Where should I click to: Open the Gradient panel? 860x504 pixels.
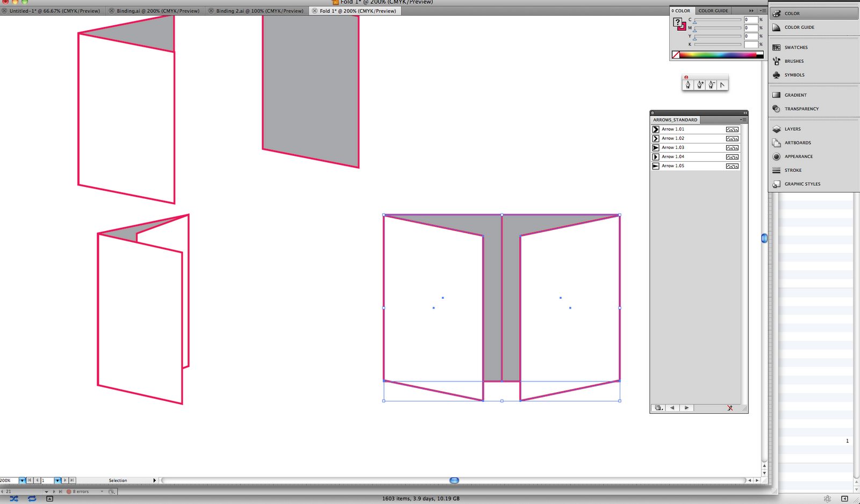794,95
